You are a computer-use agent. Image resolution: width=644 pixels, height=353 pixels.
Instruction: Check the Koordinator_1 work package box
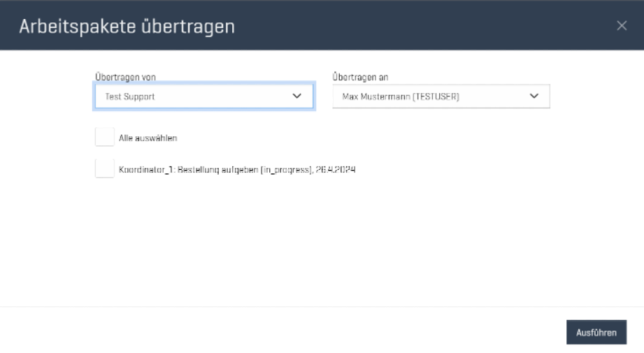click(105, 169)
